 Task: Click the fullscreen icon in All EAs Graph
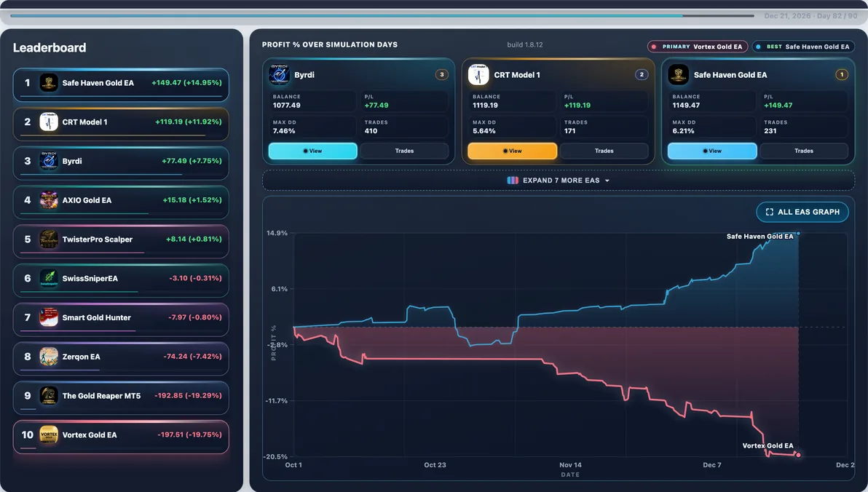(770, 212)
